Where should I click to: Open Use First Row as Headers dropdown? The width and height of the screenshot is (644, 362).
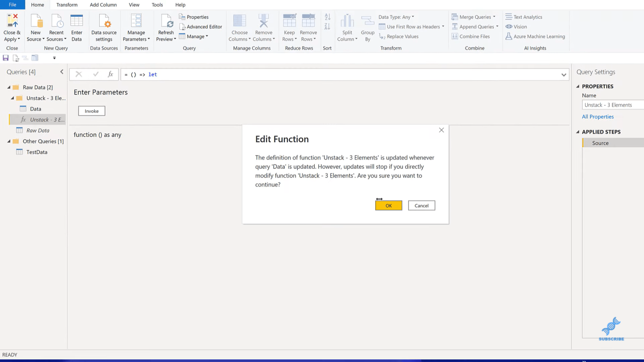point(411,27)
